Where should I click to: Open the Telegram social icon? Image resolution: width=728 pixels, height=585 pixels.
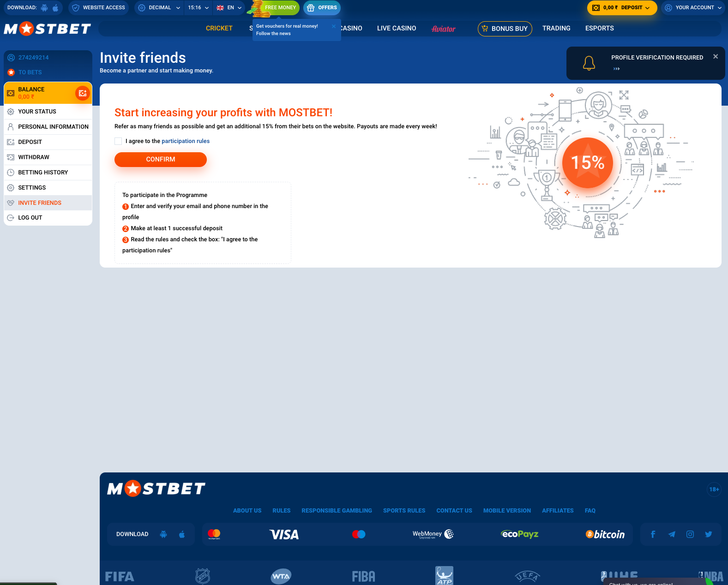(x=672, y=534)
